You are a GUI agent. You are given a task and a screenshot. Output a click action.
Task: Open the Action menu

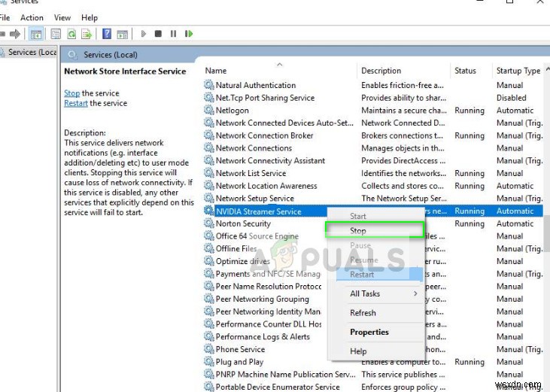tap(32, 17)
